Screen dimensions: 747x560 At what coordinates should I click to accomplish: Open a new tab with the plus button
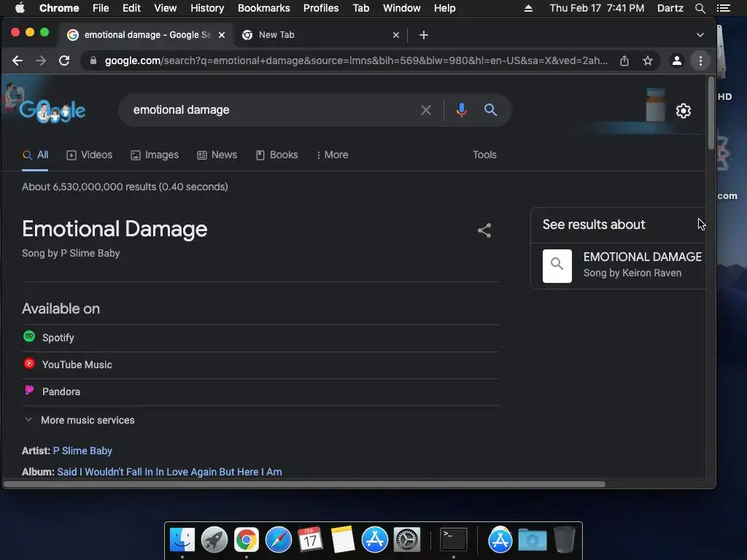point(424,35)
